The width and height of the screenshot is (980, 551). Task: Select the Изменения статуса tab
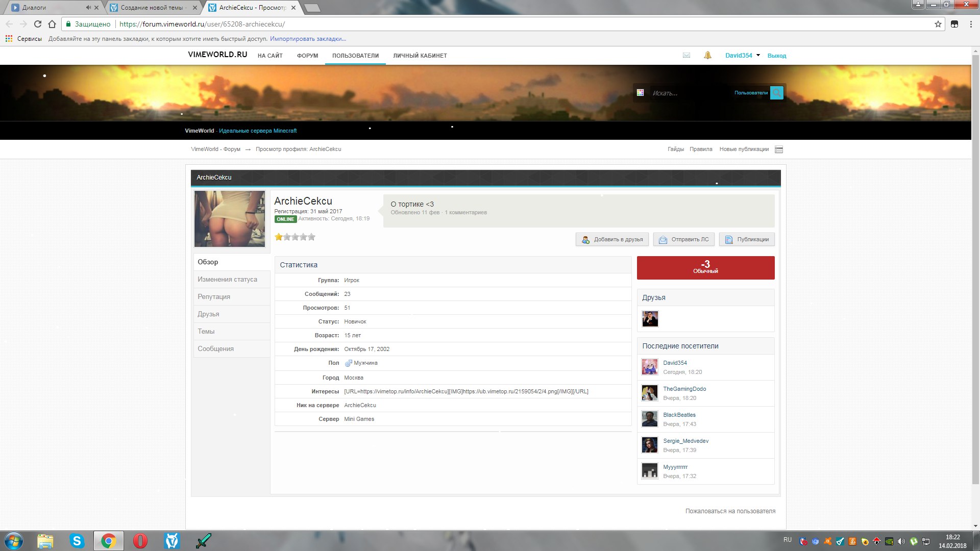click(232, 279)
